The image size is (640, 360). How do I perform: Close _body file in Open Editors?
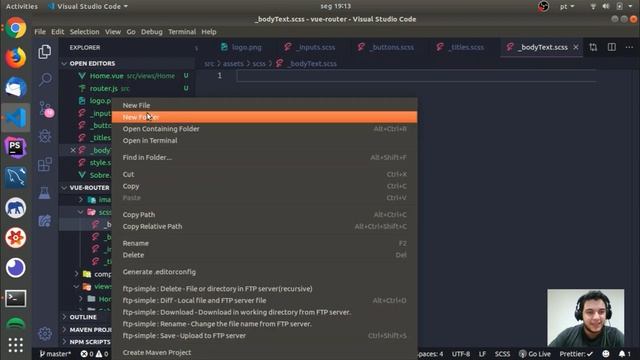point(73,150)
